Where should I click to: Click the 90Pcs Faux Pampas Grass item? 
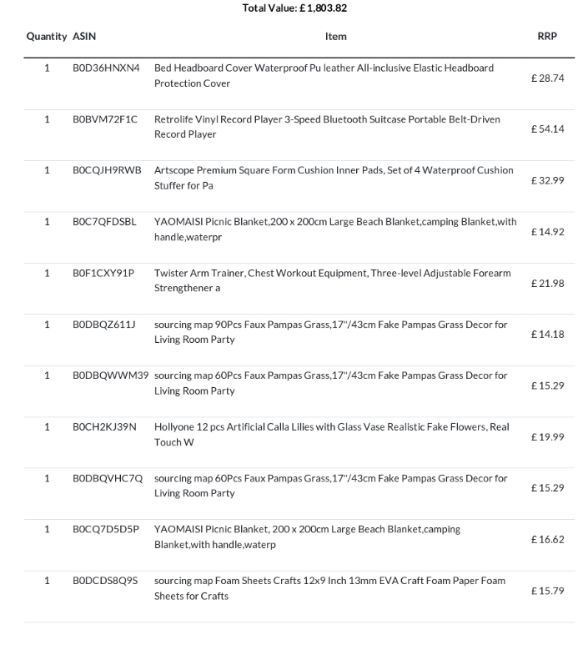click(331, 332)
